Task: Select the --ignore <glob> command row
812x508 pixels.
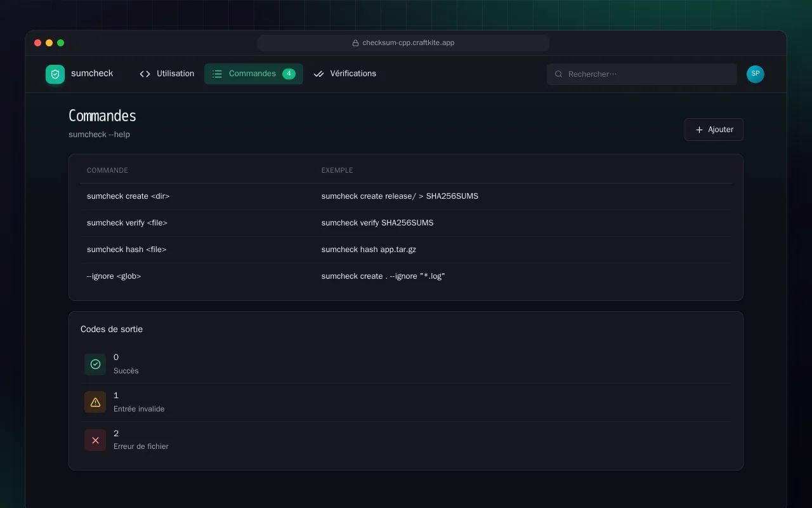Action: point(406,276)
